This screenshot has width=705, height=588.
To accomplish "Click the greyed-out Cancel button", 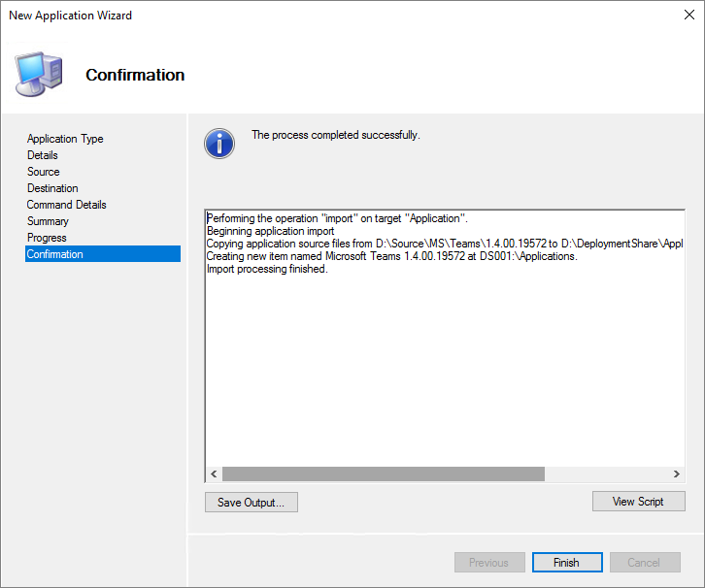I will click(644, 563).
